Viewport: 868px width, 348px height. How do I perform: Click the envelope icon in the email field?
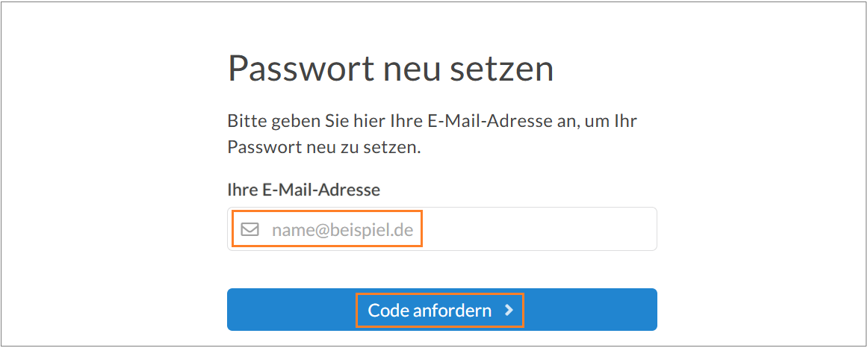click(x=250, y=229)
